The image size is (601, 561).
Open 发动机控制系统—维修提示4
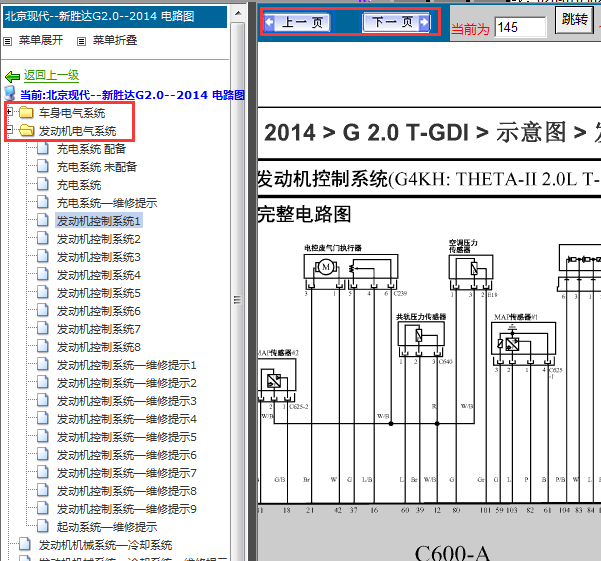tap(126, 419)
